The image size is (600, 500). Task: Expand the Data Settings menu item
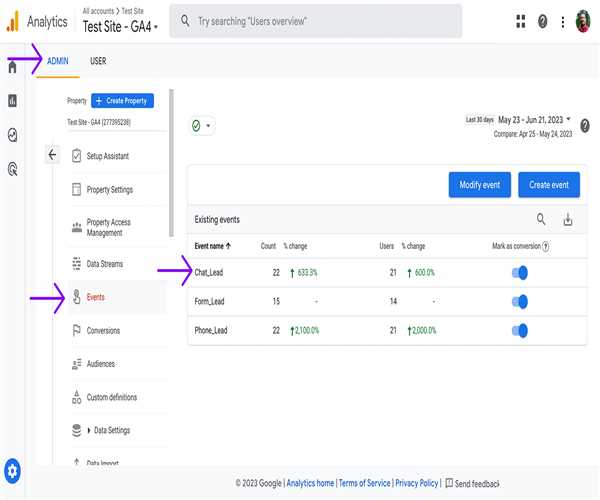(x=110, y=430)
